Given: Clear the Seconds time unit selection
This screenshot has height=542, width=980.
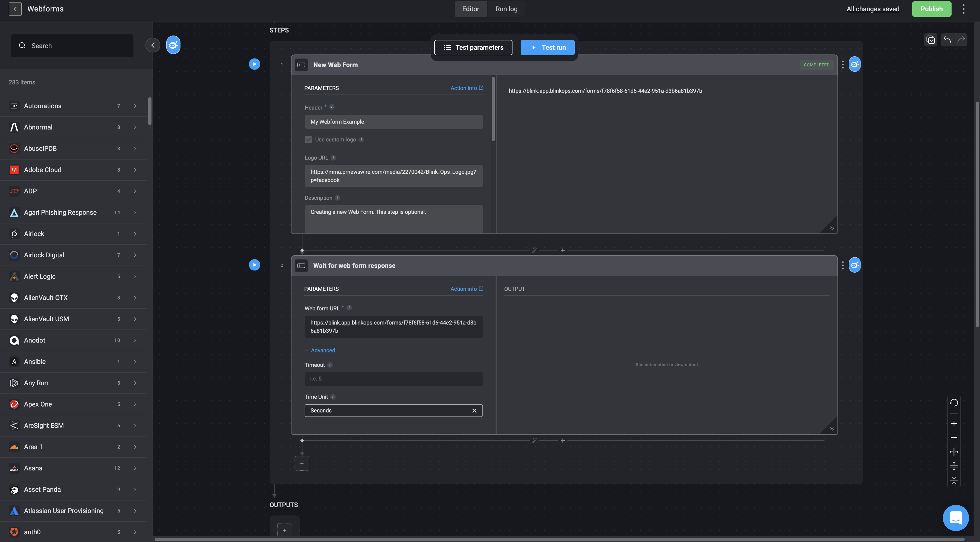Looking at the screenshot, I should tap(474, 411).
